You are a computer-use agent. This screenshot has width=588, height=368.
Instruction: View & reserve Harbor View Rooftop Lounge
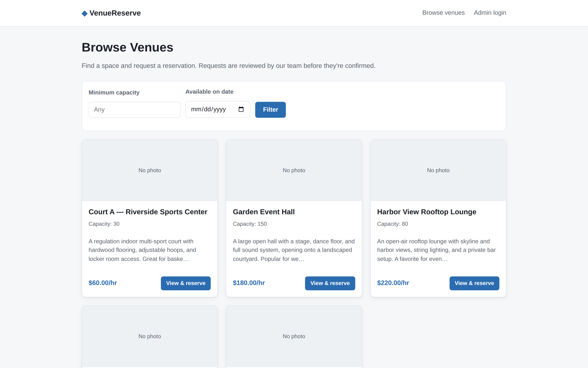[x=474, y=283]
